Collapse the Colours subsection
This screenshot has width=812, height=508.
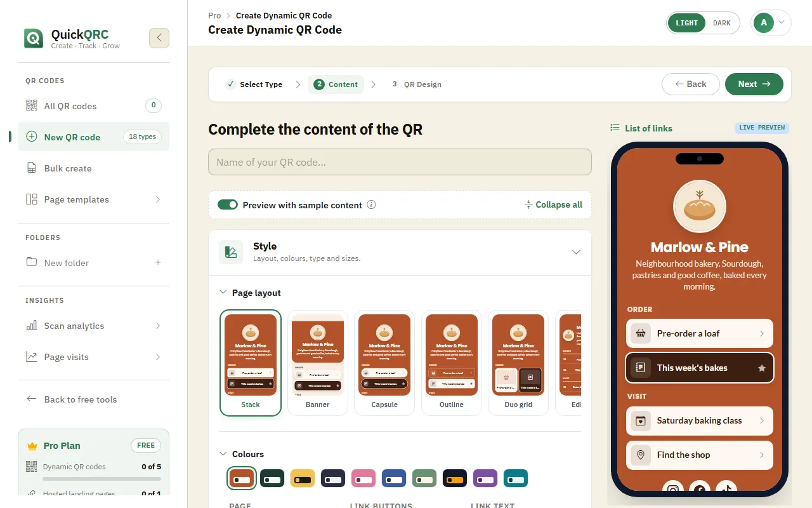coord(223,454)
